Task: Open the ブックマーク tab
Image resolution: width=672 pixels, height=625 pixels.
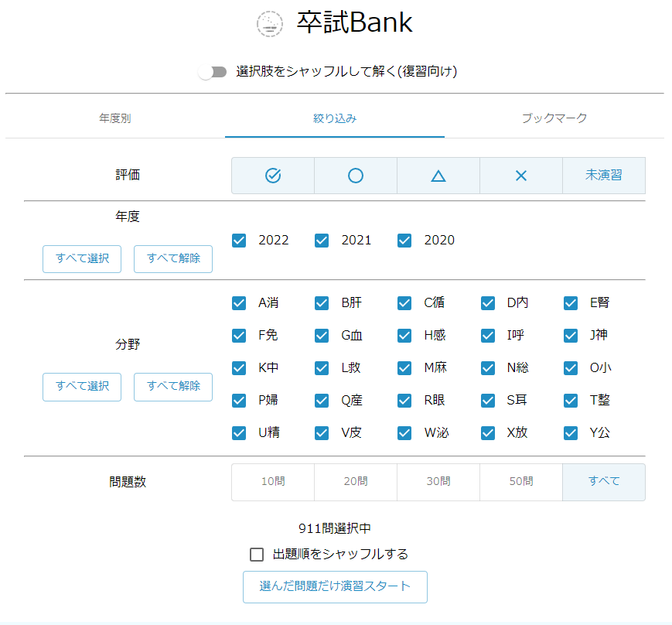Action: pyautogui.click(x=554, y=118)
